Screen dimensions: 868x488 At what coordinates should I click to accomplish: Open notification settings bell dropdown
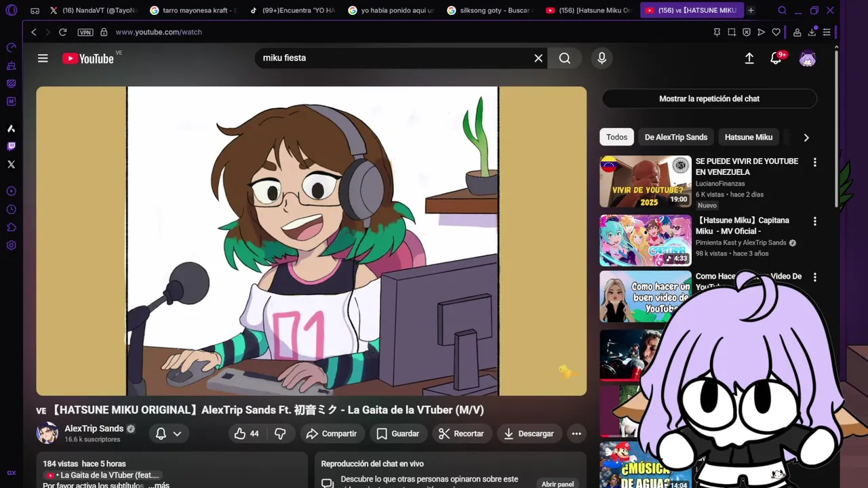click(168, 434)
